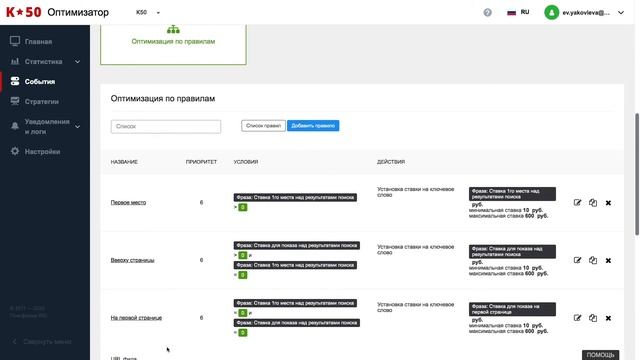The width and height of the screenshot is (640, 360).
Task: Open the Вверху страницы rule link
Action: coord(132,260)
